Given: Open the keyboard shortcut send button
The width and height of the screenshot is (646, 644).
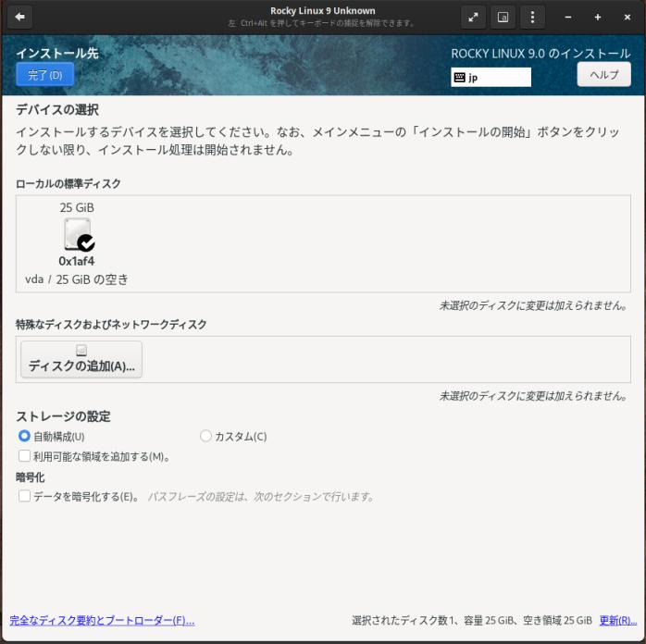Looking at the screenshot, I should (x=503, y=17).
